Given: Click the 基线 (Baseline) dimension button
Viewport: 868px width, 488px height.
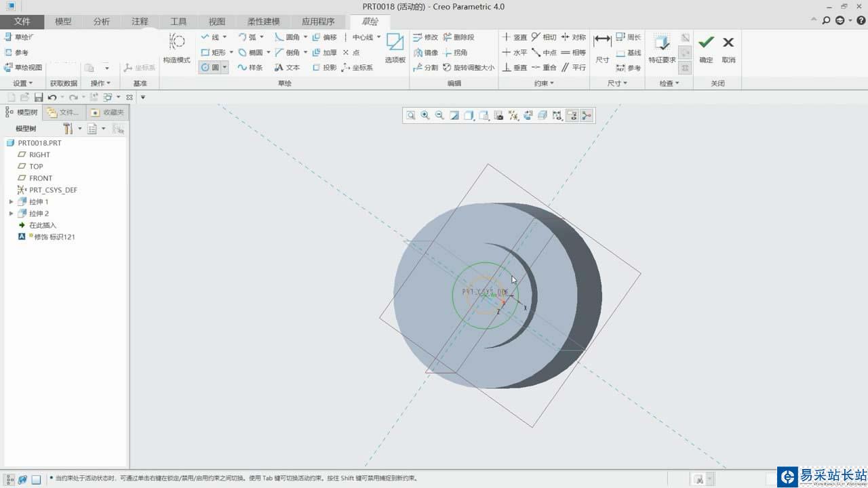Looking at the screenshot, I should pyautogui.click(x=628, y=52).
